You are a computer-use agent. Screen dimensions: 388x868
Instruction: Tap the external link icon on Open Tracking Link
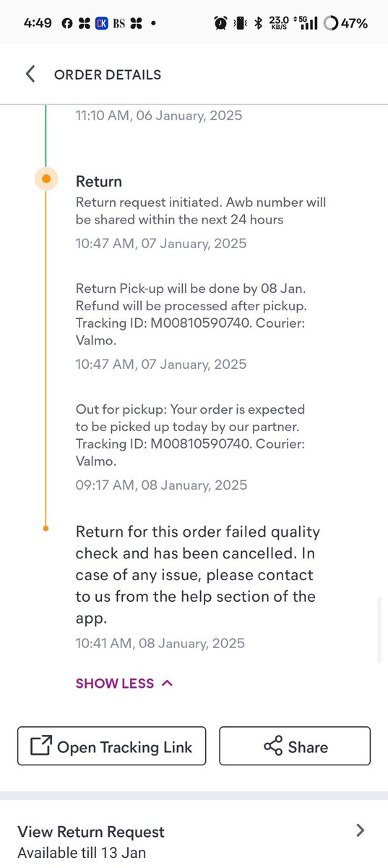point(40,746)
